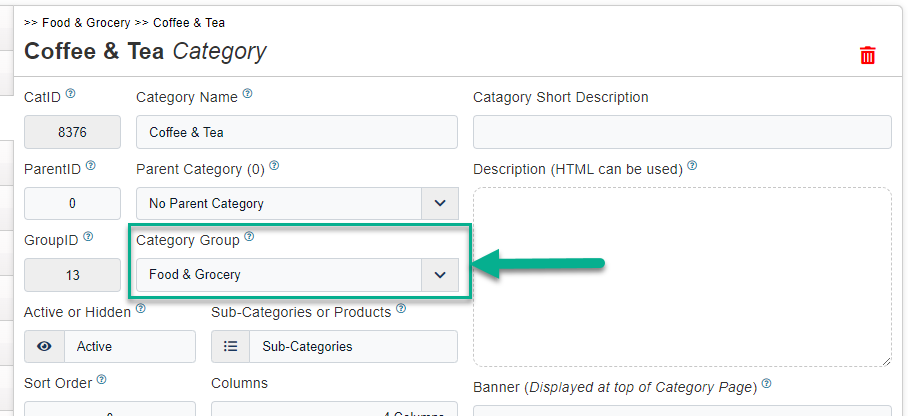Click help icon beside Category Name label
The image size is (908, 416).
coord(247,95)
